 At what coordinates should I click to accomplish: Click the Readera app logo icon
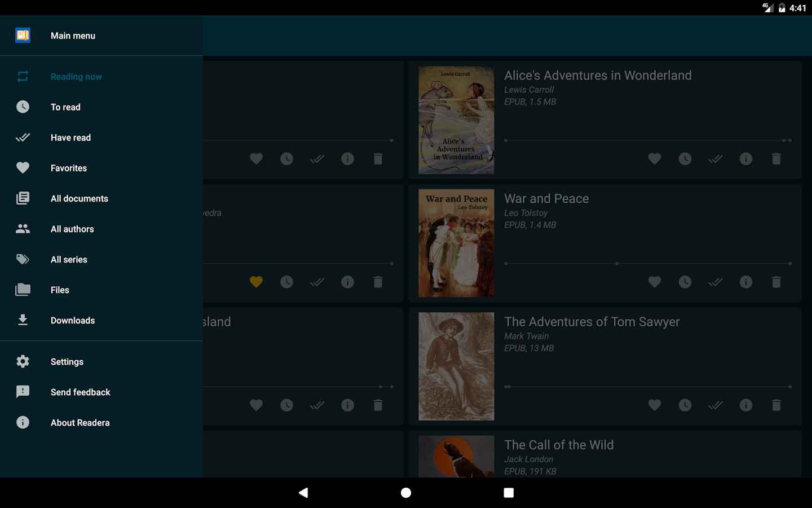(23, 35)
